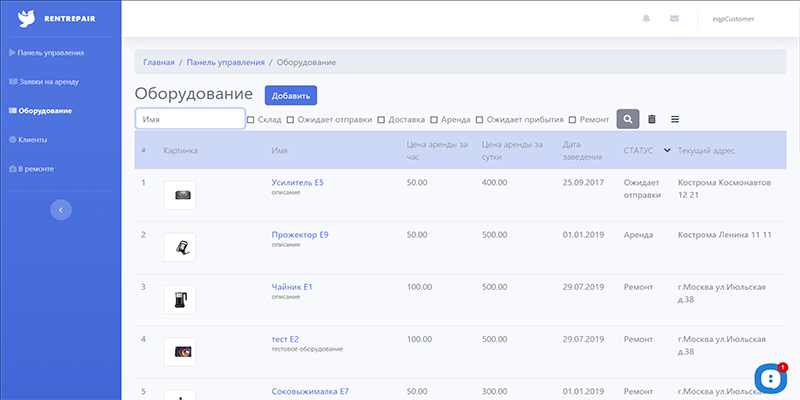
Task: Click the Оборудование sidebar icon
Action: 13,111
